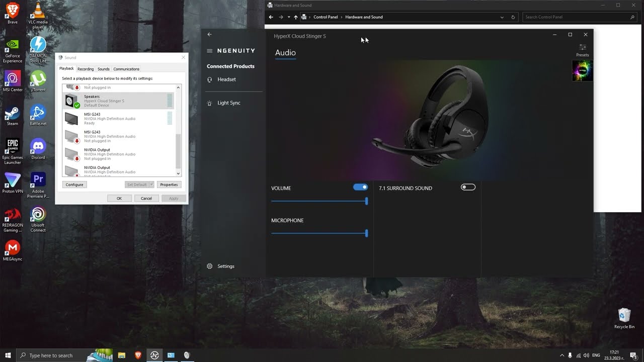Expand the Control Panel address bar dropdown
Viewport: 644px width, 362px height.
click(x=502, y=17)
